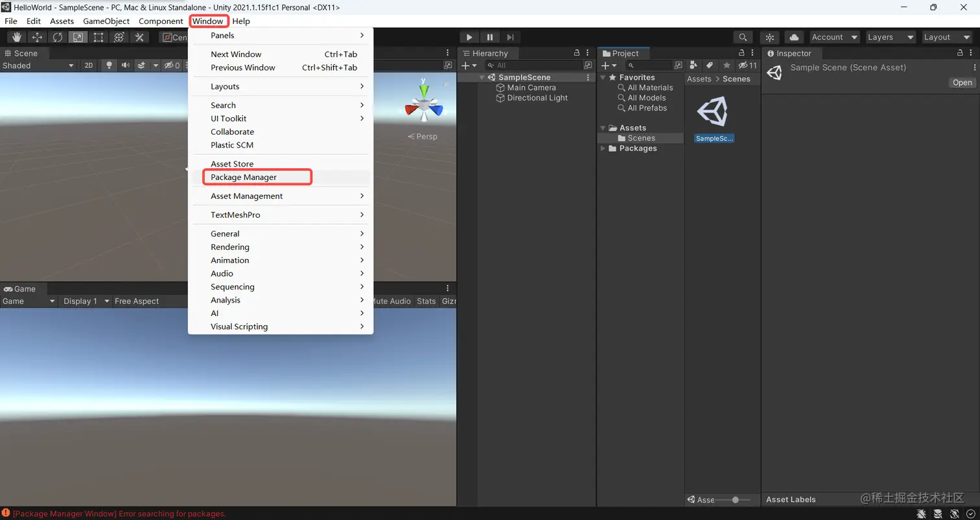Open the Hierarchy panel three-dot menu

589,53
